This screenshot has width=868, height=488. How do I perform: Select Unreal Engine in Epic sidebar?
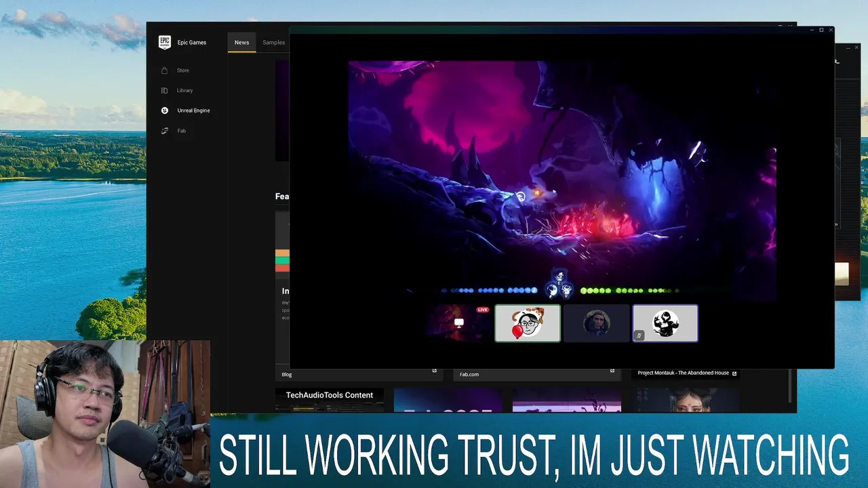pyautogui.click(x=186, y=110)
